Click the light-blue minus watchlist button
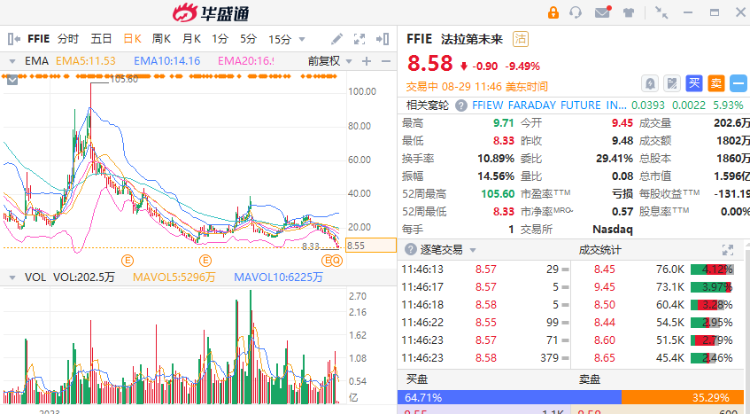This screenshot has height=414, width=750. coord(738,84)
